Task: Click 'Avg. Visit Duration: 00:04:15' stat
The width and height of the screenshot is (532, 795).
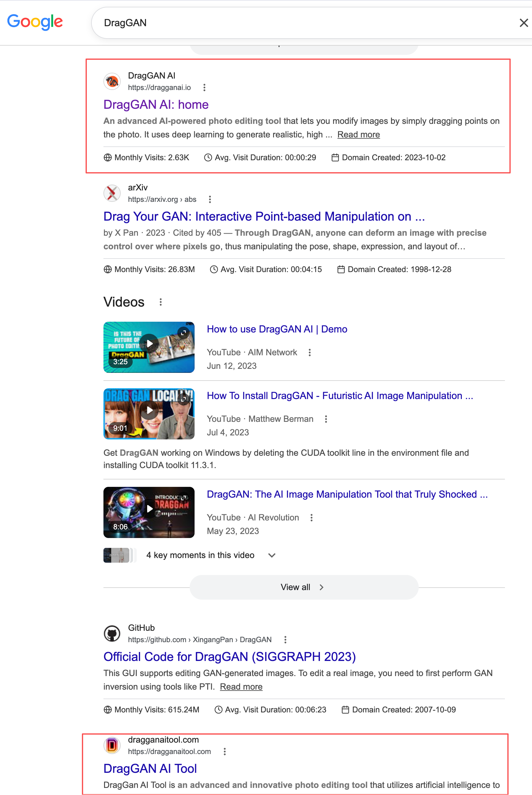Action: click(x=266, y=269)
